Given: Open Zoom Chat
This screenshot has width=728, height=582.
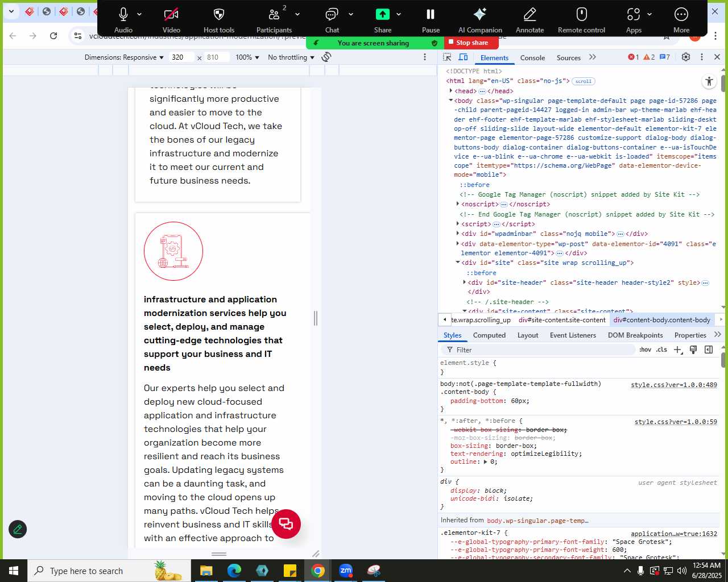Looking at the screenshot, I should (x=332, y=19).
